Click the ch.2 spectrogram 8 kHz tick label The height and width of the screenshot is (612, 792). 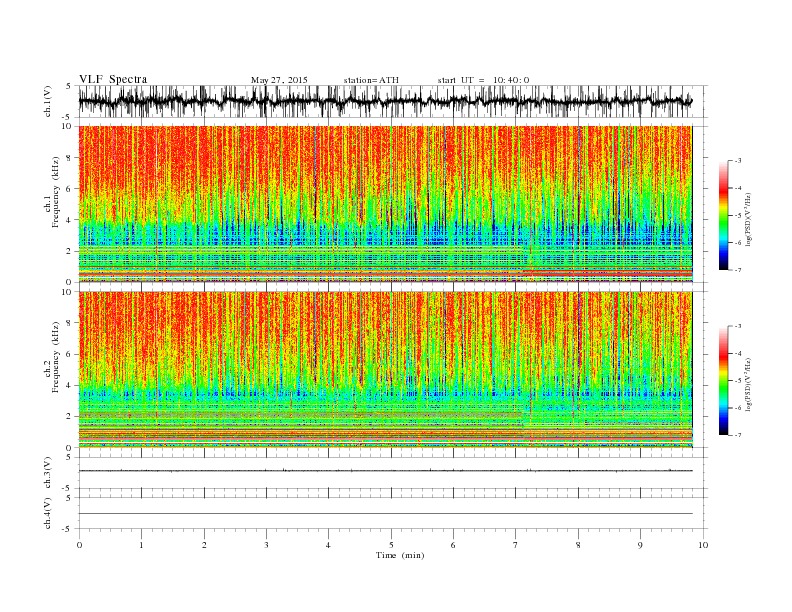pyautogui.click(x=70, y=323)
